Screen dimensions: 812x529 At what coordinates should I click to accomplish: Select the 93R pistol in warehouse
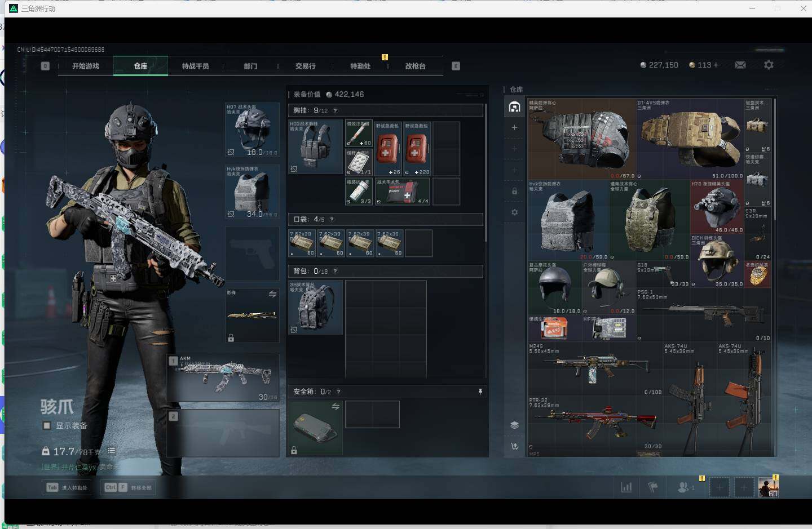tap(758, 234)
